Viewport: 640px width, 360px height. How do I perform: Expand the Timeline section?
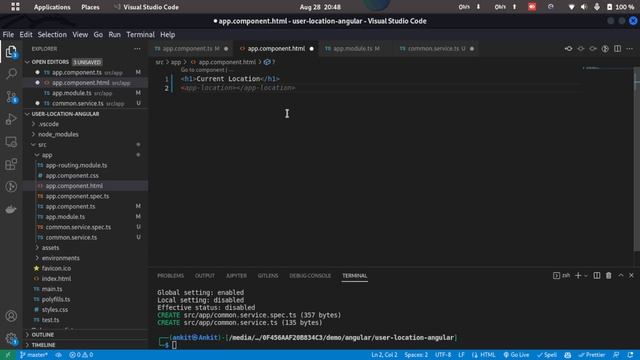coord(43,344)
